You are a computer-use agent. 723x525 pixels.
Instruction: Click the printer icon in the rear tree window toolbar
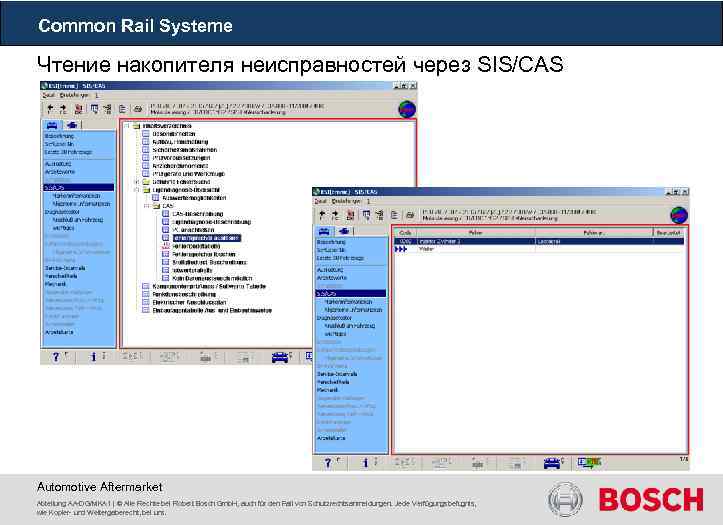point(137,109)
